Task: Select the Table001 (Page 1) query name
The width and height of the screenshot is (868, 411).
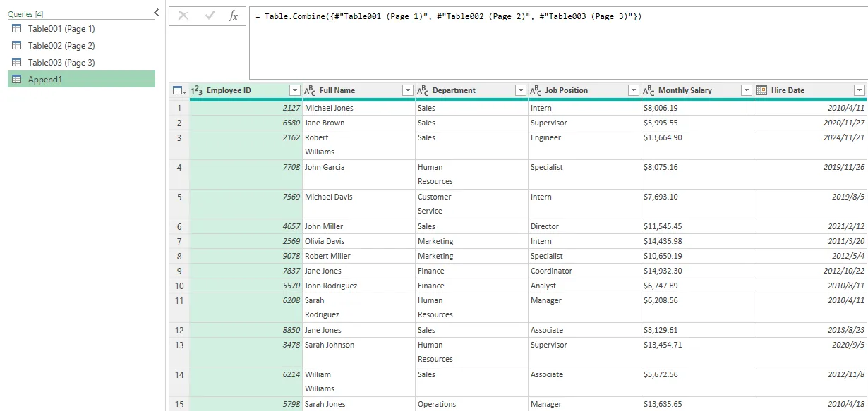Action: click(61, 29)
